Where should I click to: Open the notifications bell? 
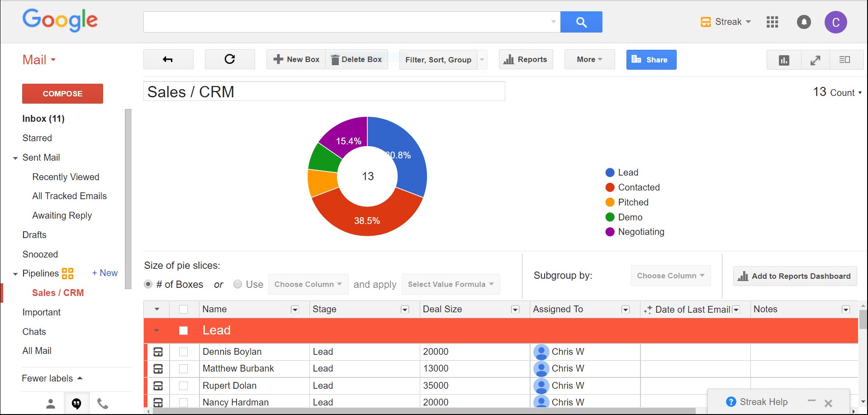point(803,22)
